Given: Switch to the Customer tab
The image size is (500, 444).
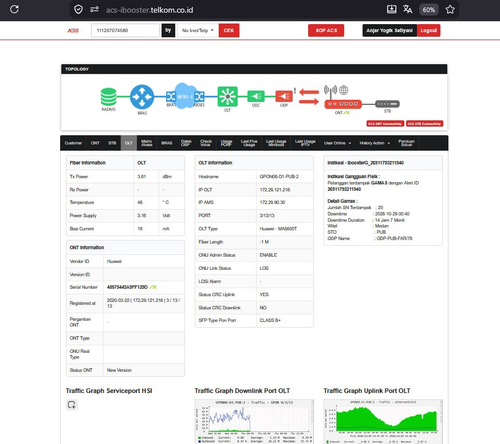Looking at the screenshot, I should [x=73, y=143].
